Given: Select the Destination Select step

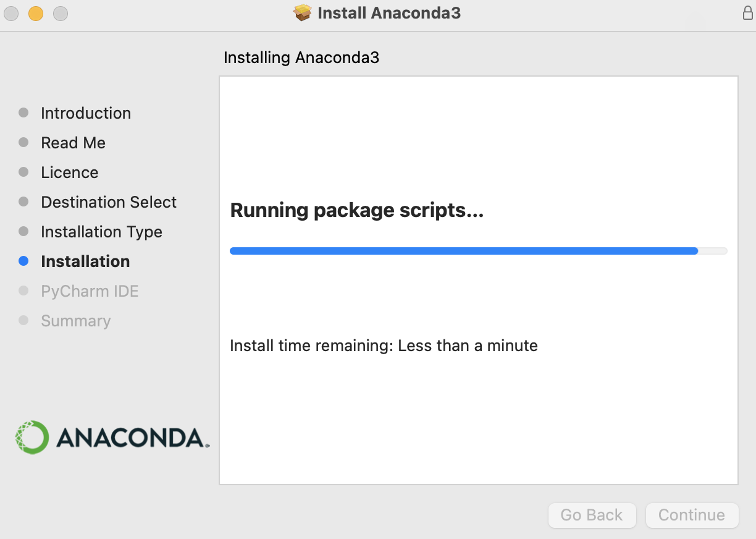Looking at the screenshot, I should click(x=109, y=202).
